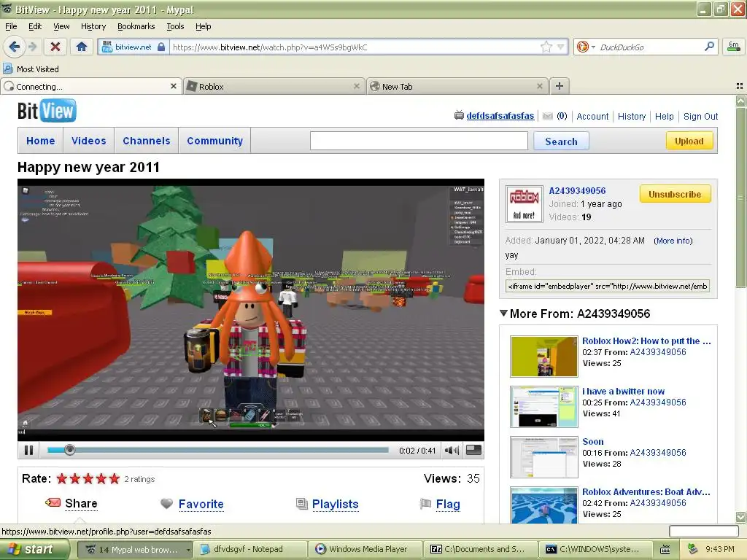The image size is (747, 560).
Task: Rate video with the first star
Action: click(x=62, y=478)
